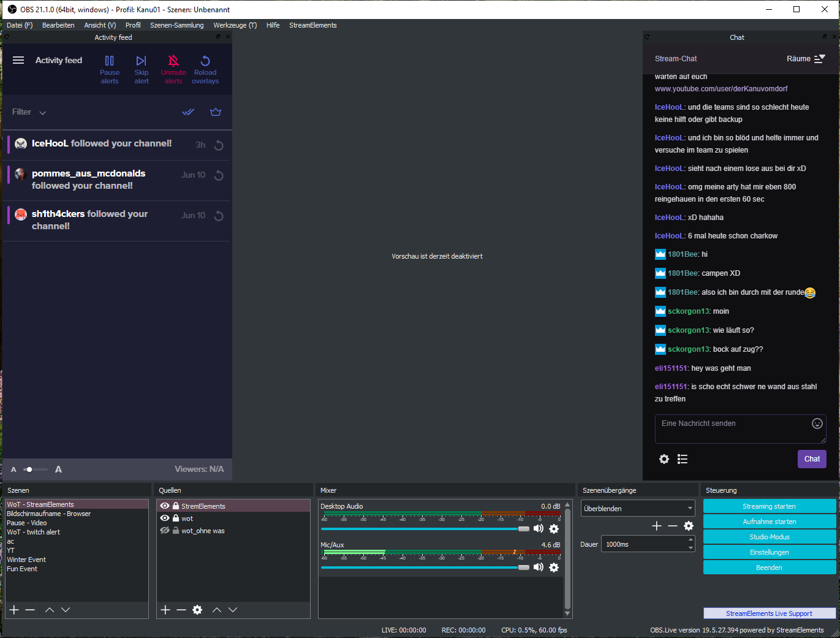Click the Reload overlays icon
This screenshot has width=840, height=638.
pos(205,61)
